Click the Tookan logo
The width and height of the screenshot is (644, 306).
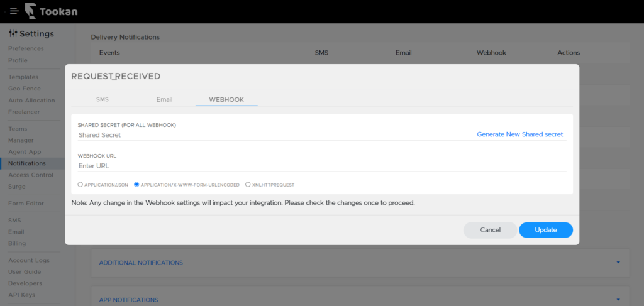(51, 11)
